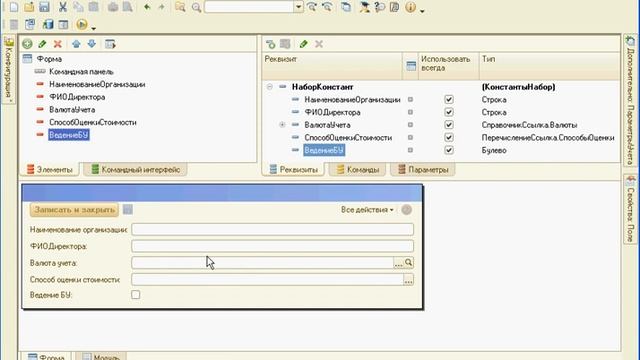Open the Свойства: Поле side panel
The image size is (640, 360).
click(x=631, y=209)
